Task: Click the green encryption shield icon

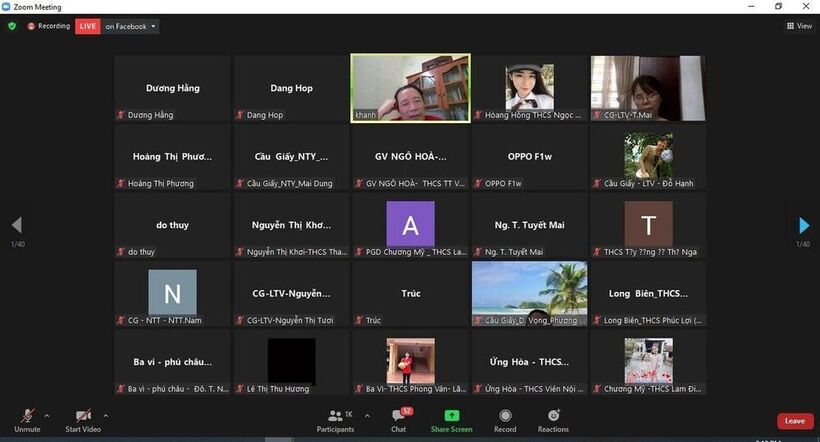Action: [12, 26]
